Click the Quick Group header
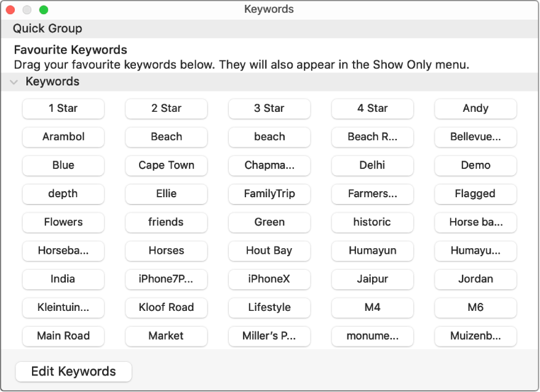 click(47, 28)
